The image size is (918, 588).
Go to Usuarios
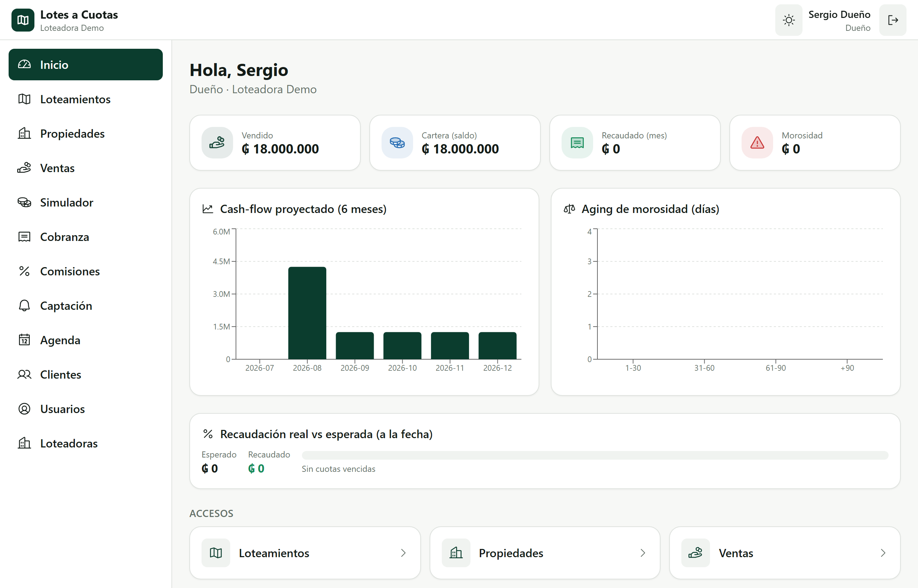[86, 409]
